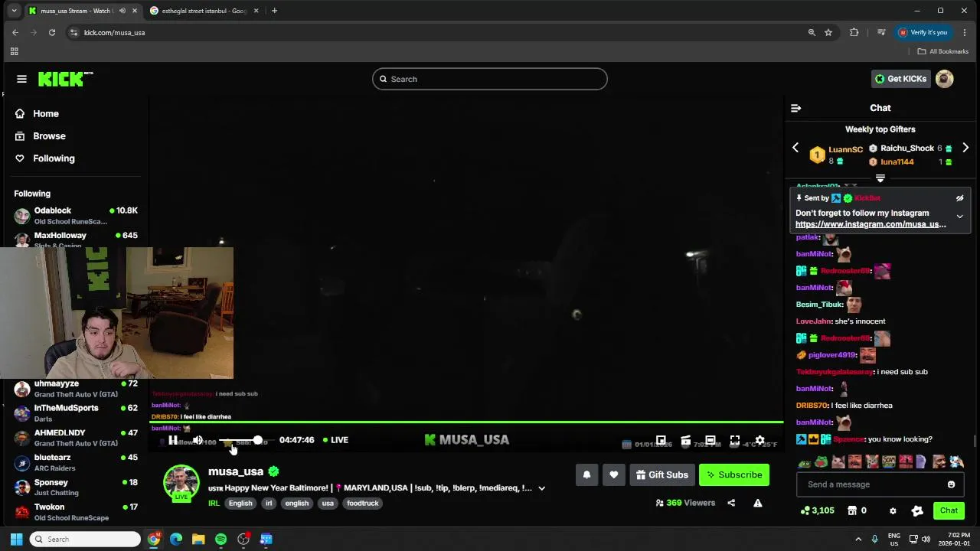Toggle mini player mode icon
This screenshot has width=980, height=551.
(x=686, y=440)
